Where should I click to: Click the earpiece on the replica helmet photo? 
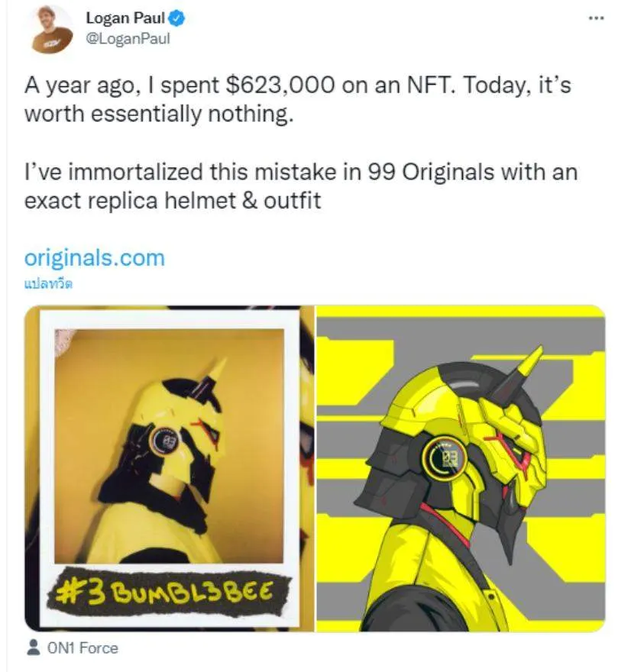tap(166, 441)
